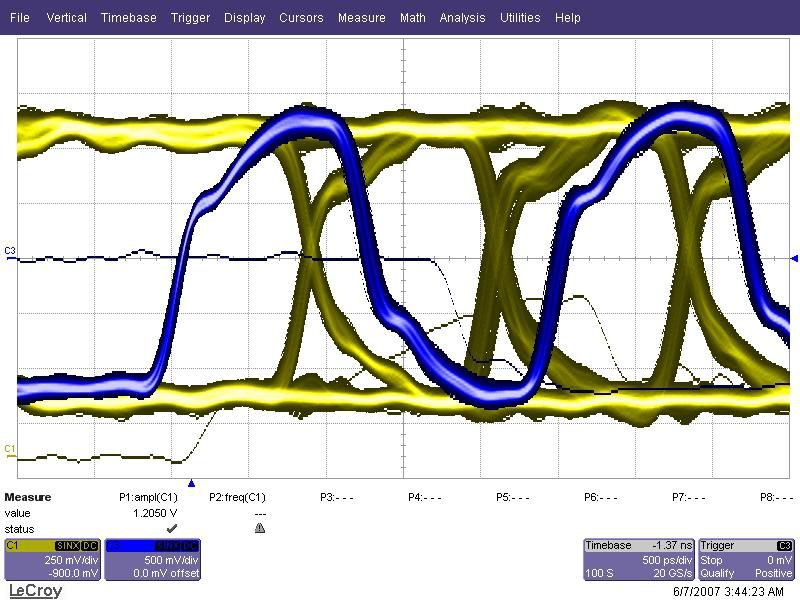Click the blue trigger delay marker below grid

pos(191,482)
